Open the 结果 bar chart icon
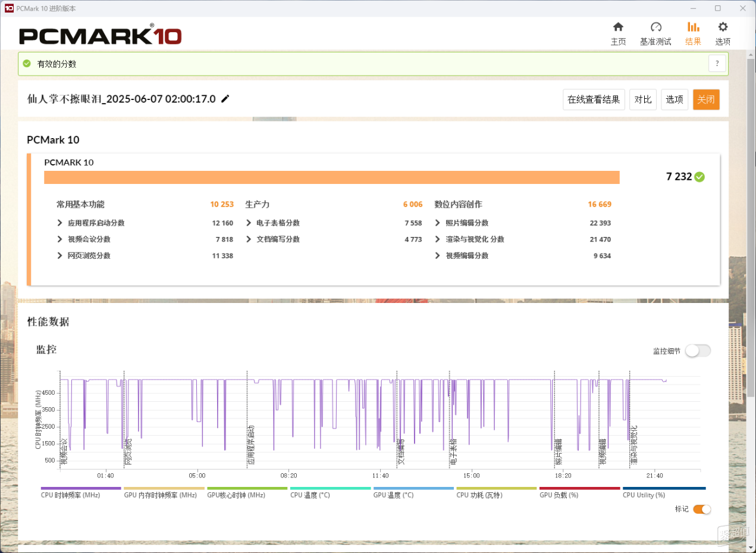 693,27
